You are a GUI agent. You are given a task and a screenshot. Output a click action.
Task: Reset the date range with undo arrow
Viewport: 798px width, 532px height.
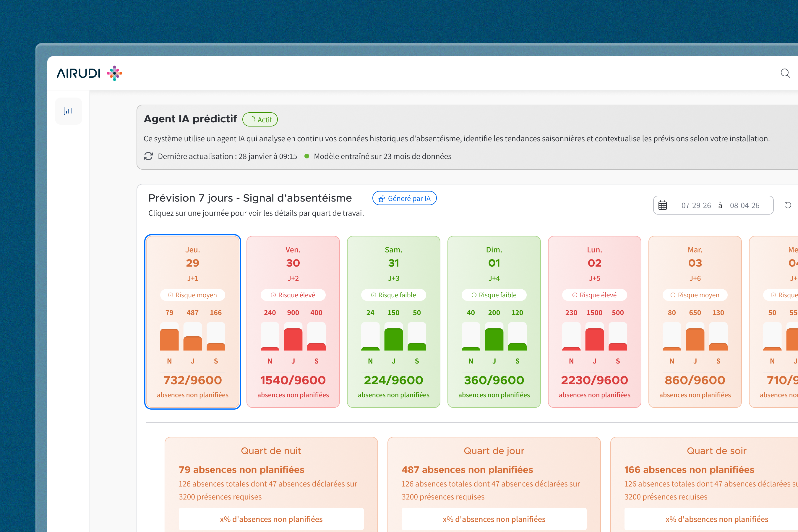point(788,205)
